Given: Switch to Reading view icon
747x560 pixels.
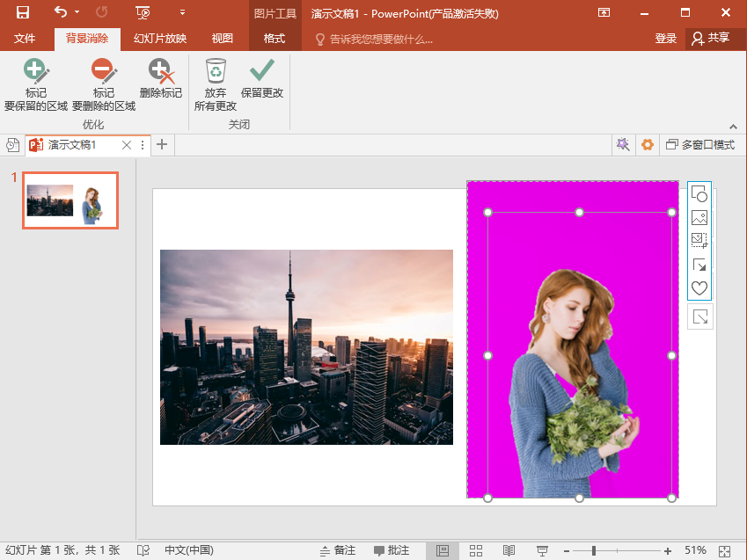Looking at the screenshot, I should (x=509, y=551).
